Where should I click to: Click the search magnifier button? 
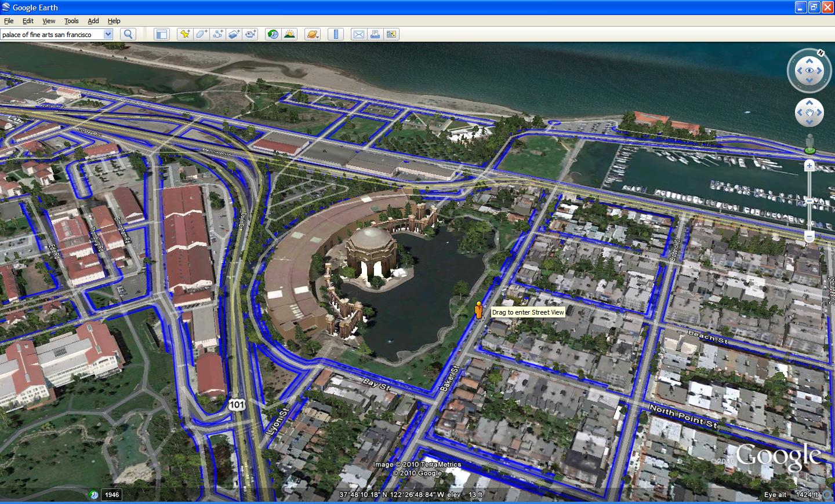[x=127, y=34]
